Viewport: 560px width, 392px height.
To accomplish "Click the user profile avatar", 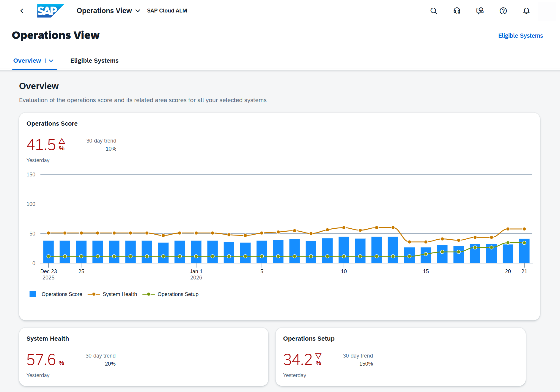I will click(547, 11).
